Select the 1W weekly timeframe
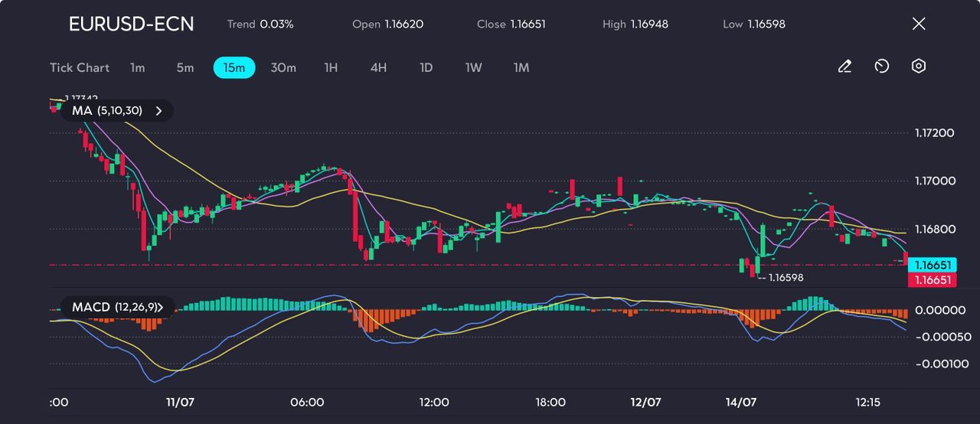 point(474,67)
